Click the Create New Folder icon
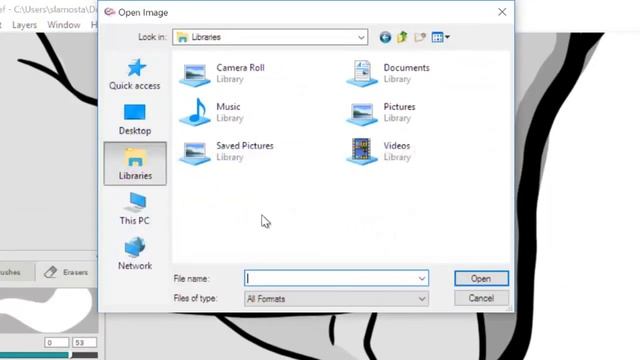The image size is (640, 360). pyautogui.click(x=420, y=37)
